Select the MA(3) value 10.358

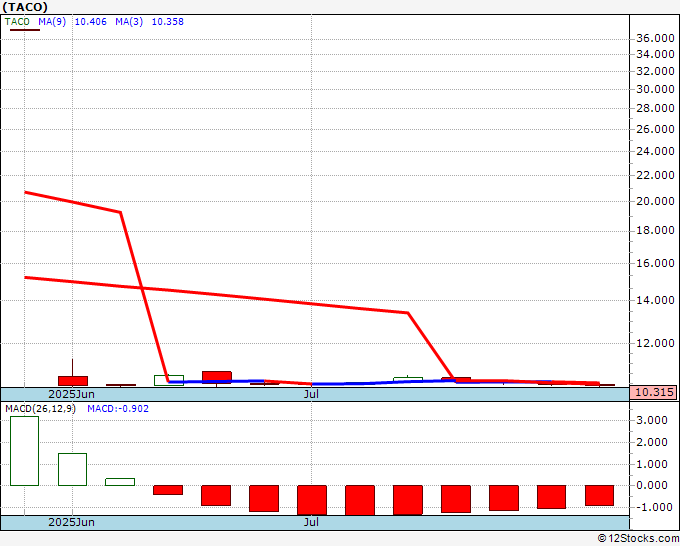pyautogui.click(x=167, y=22)
